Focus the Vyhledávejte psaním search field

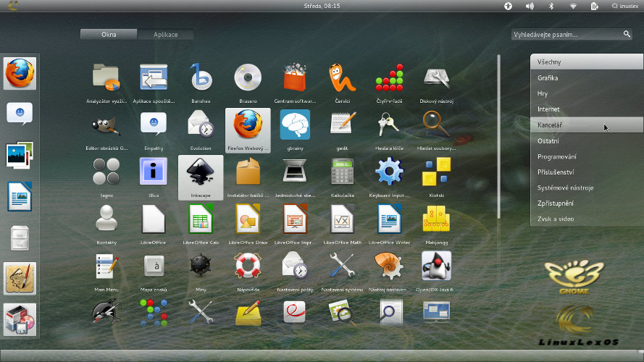point(572,35)
